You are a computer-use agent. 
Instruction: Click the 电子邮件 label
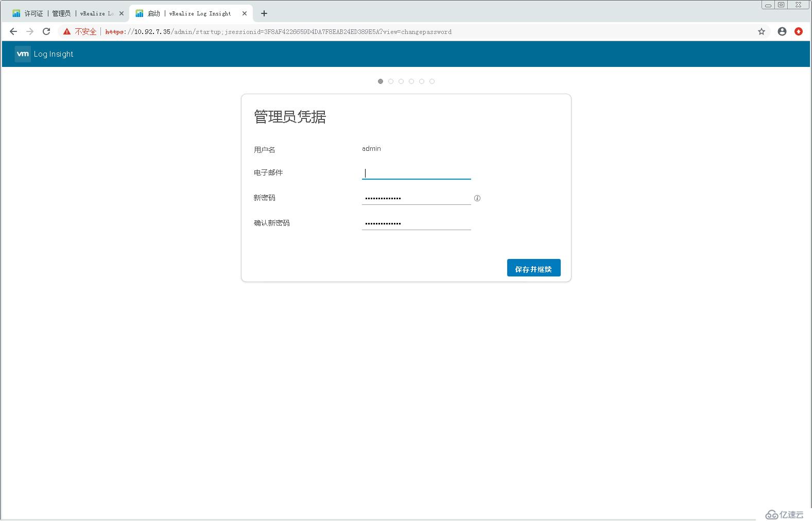268,172
